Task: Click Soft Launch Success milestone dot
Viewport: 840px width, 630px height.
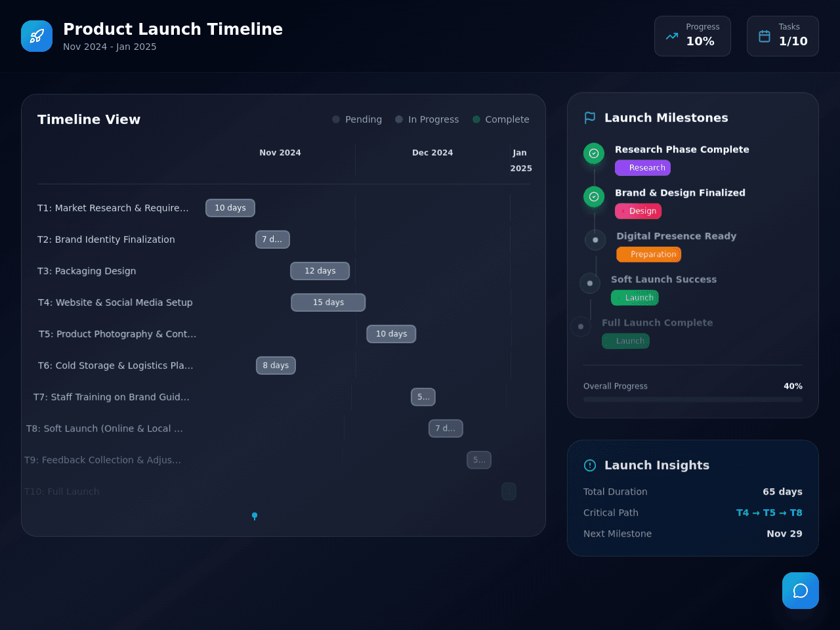Action: tap(590, 283)
